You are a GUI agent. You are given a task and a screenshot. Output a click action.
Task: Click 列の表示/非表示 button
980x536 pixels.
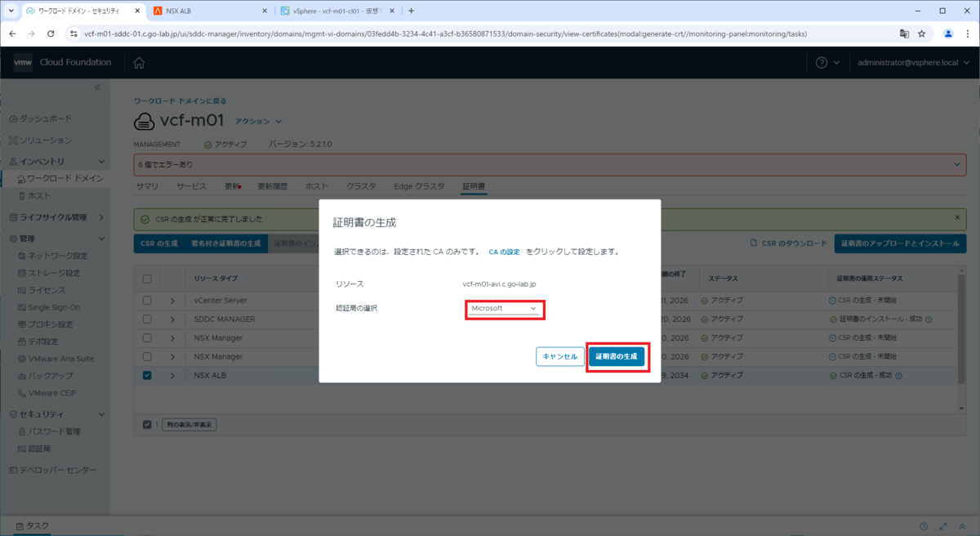coord(189,425)
